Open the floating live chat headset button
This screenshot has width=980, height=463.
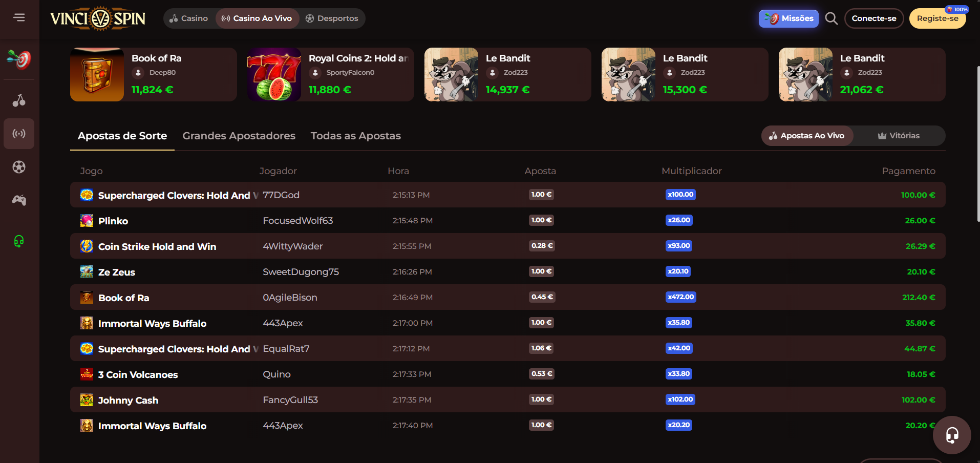coord(952,435)
